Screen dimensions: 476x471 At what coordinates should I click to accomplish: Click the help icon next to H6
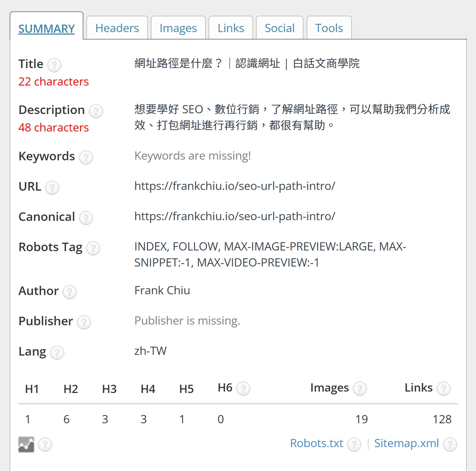(x=244, y=388)
